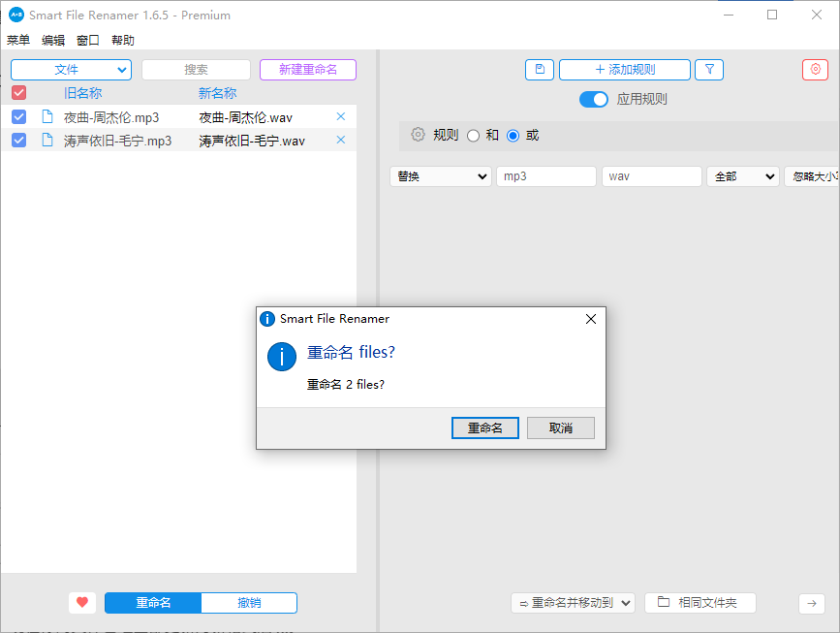Open the 重命名并移动到 dropdown
This screenshot has width=840, height=633.
click(x=573, y=603)
